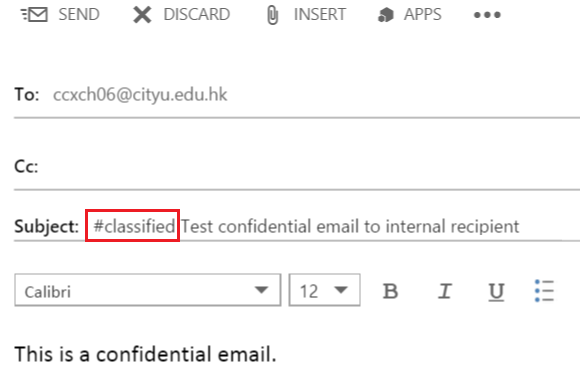Click the INSERT menu label
The width and height of the screenshot is (580, 377).
320,15
